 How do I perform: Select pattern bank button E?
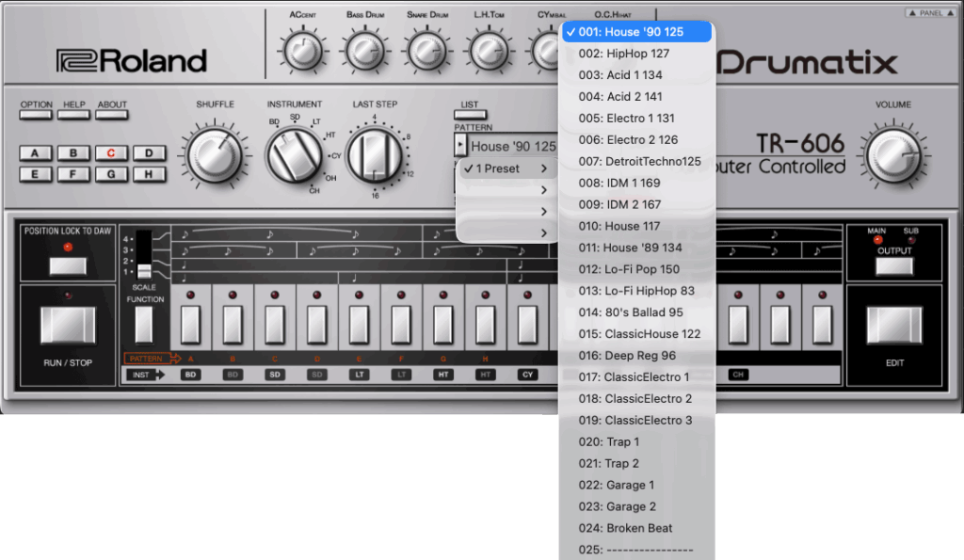click(35, 174)
